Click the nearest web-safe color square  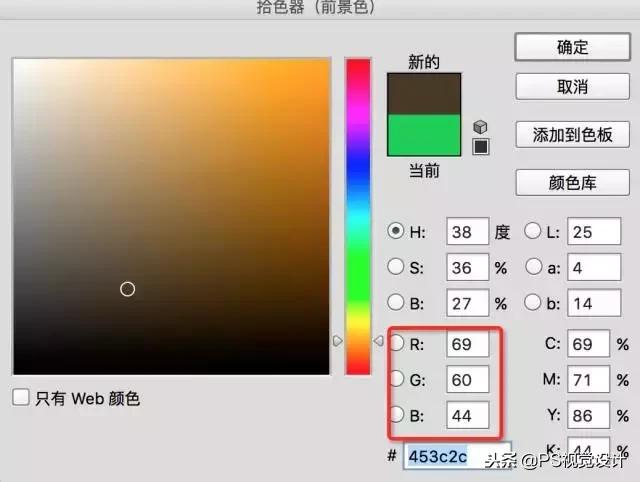point(481,147)
